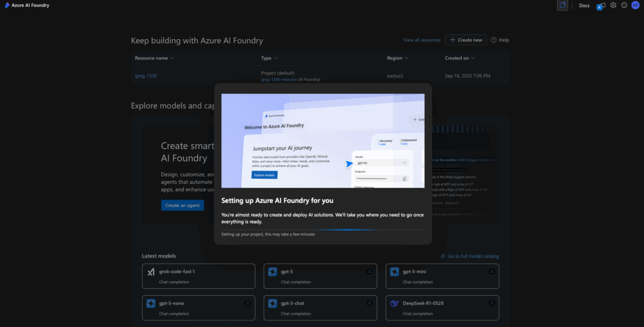Click the Azure AI Foundry logo
Screen dimensions: 644x327
[7, 6]
